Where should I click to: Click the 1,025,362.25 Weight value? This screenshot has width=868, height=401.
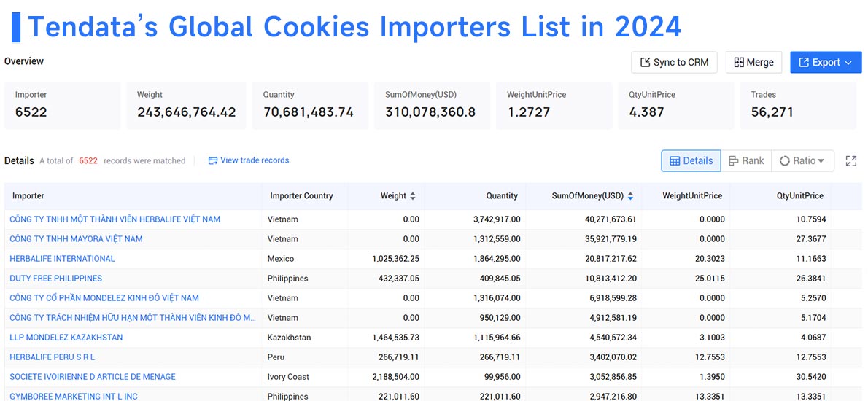pyautogui.click(x=396, y=258)
